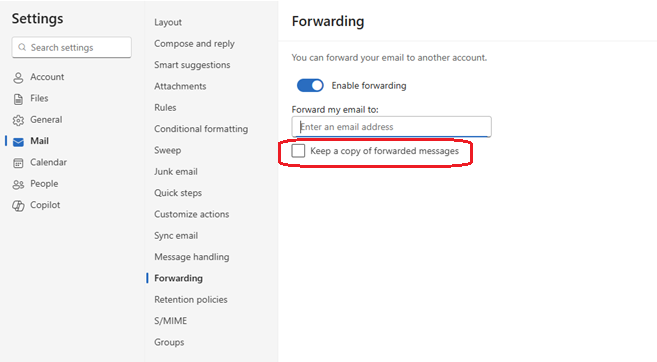Focus the Search settings field

72,47
